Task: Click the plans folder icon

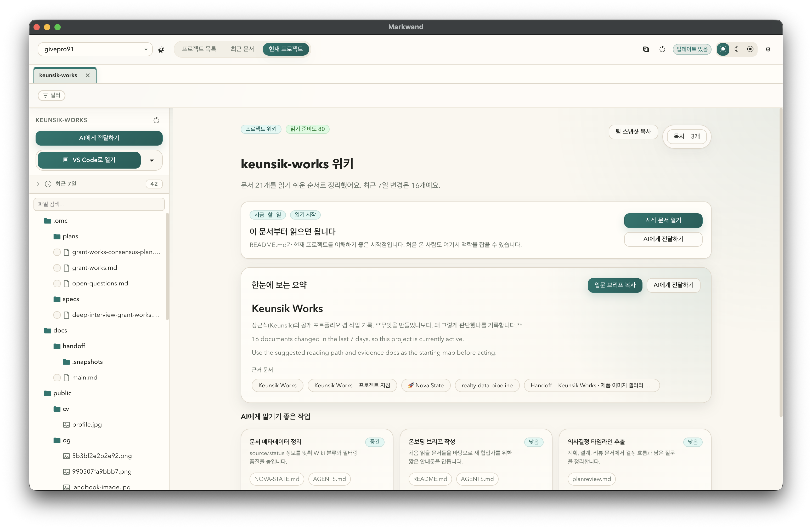Action: 57,237
